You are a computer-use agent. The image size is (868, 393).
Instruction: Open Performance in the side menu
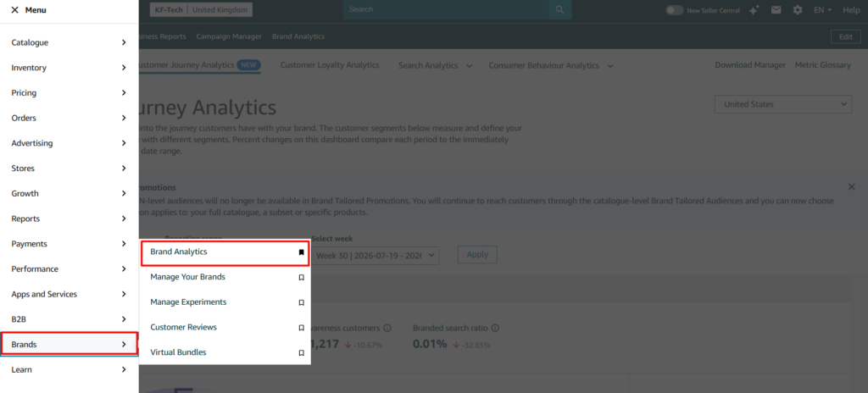tap(70, 269)
